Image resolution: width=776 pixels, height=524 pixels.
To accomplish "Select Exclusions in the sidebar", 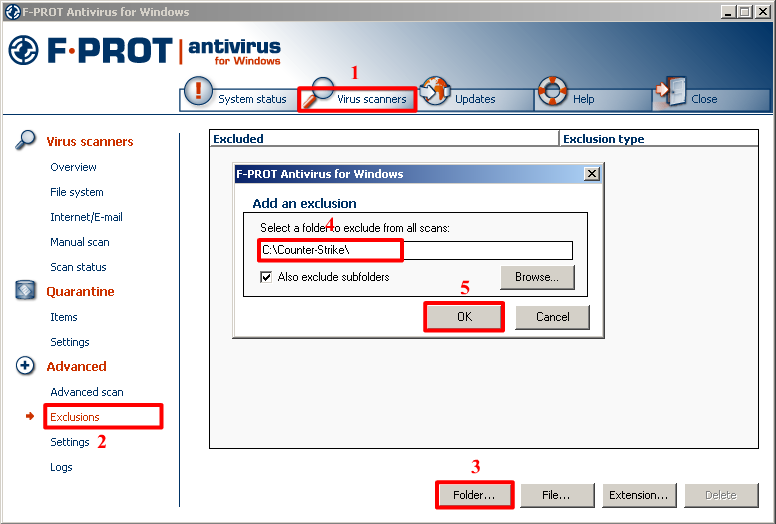I will [75, 417].
